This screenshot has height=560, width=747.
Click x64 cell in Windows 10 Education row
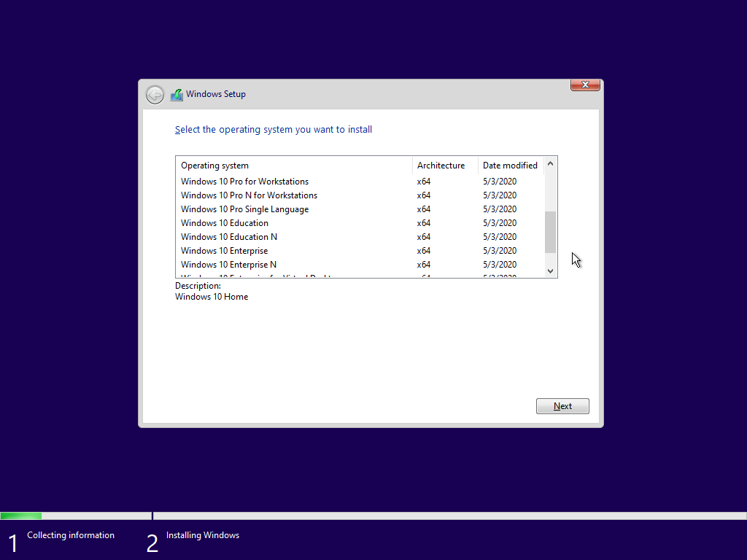pyautogui.click(x=424, y=223)
